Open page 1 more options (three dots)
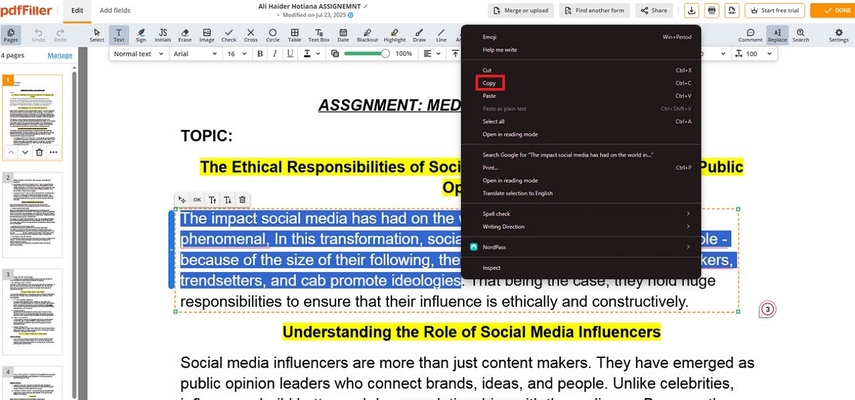Viewport: 855px width, 400px height. pos(53,153)
